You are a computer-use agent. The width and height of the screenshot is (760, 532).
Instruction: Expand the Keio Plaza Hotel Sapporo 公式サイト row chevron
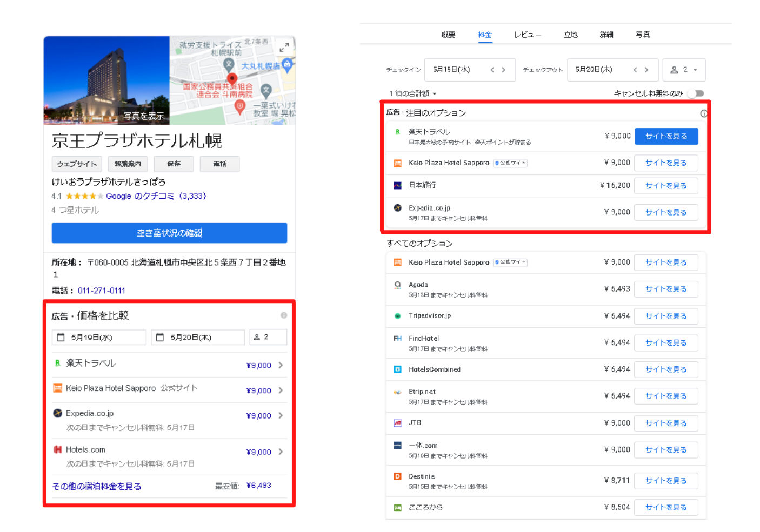(281, 390)
